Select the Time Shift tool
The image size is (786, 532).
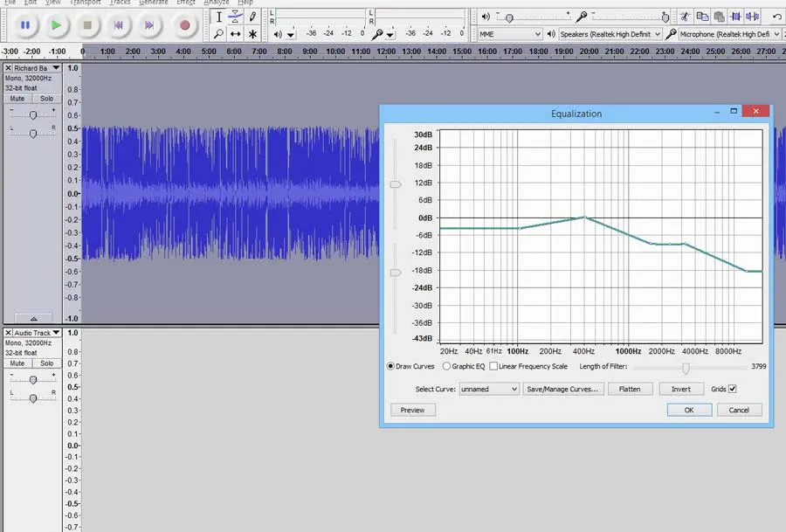pyautogui.click(x=234, y=33)
